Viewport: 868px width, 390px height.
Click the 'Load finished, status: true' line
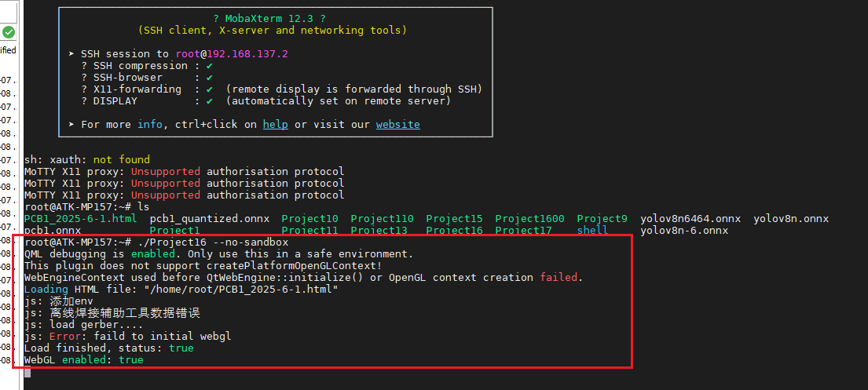tap(109, 348)
